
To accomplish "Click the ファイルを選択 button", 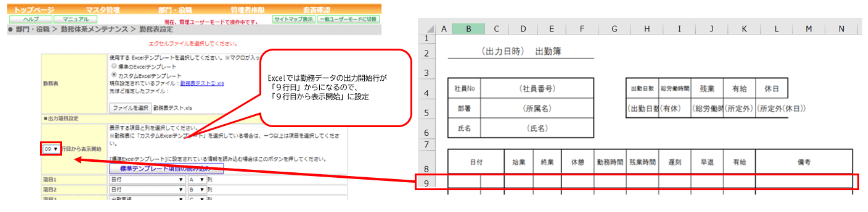I will point(130,108).
